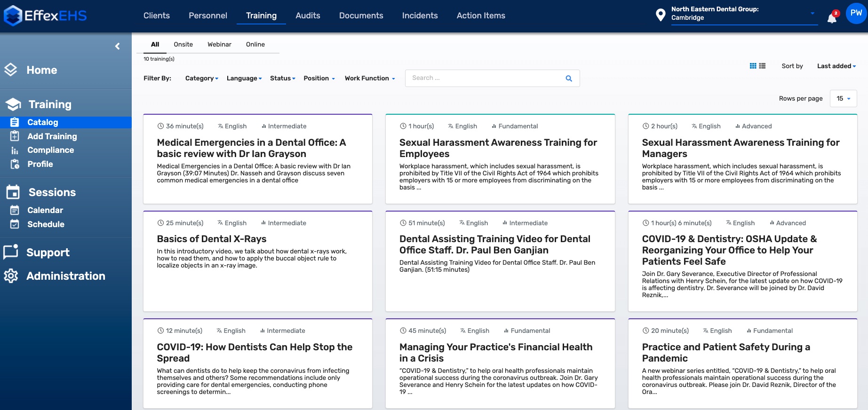Expand the Position filter
The height and width of the screenshot is (410, 868).
click(x=319, y=79)
